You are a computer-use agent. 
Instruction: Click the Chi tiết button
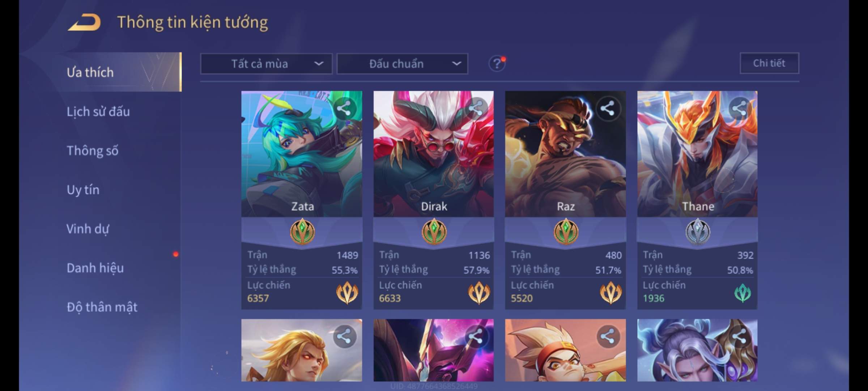click(x=769, y=63)
